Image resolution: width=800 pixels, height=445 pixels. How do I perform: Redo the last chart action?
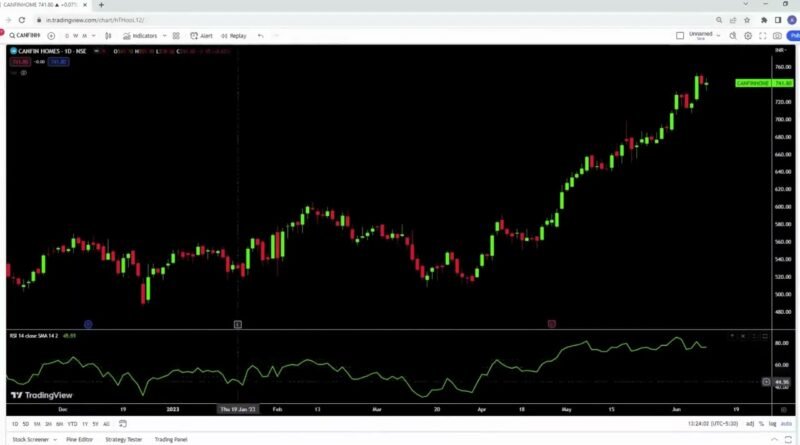click(x=276, y=36)
